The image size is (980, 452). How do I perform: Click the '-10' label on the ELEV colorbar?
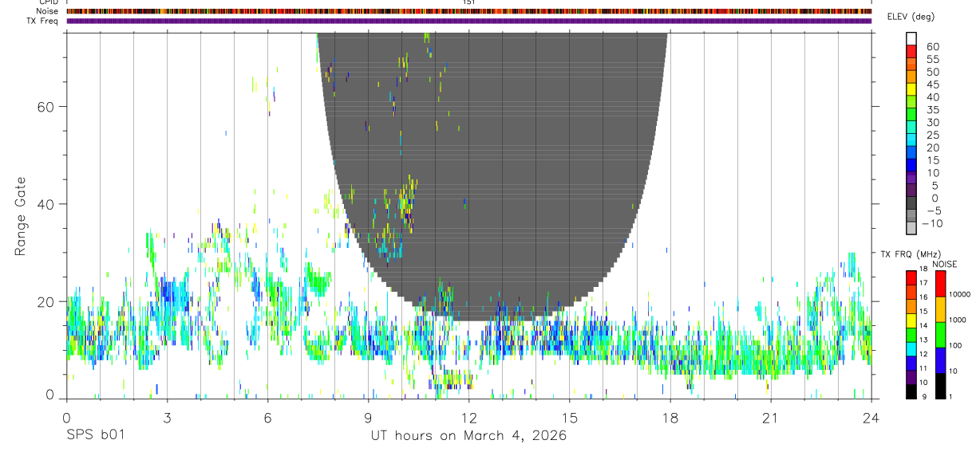coord(931,223)
